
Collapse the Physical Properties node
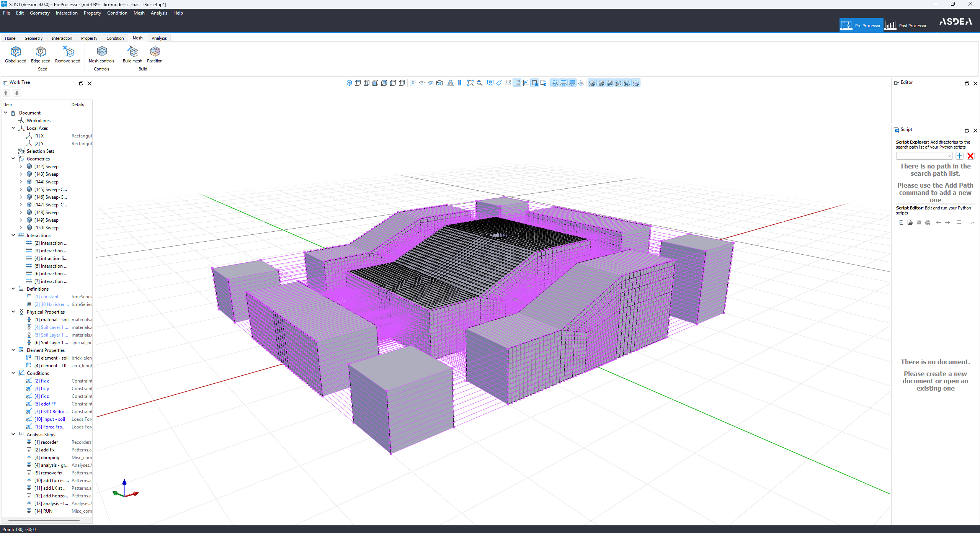[x=13, y=312]
